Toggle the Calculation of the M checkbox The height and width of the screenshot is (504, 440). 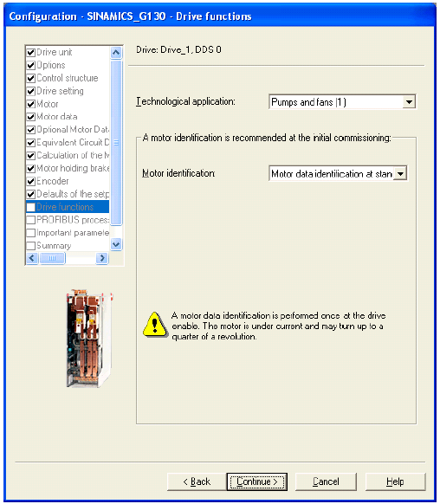tap(31, 156)
